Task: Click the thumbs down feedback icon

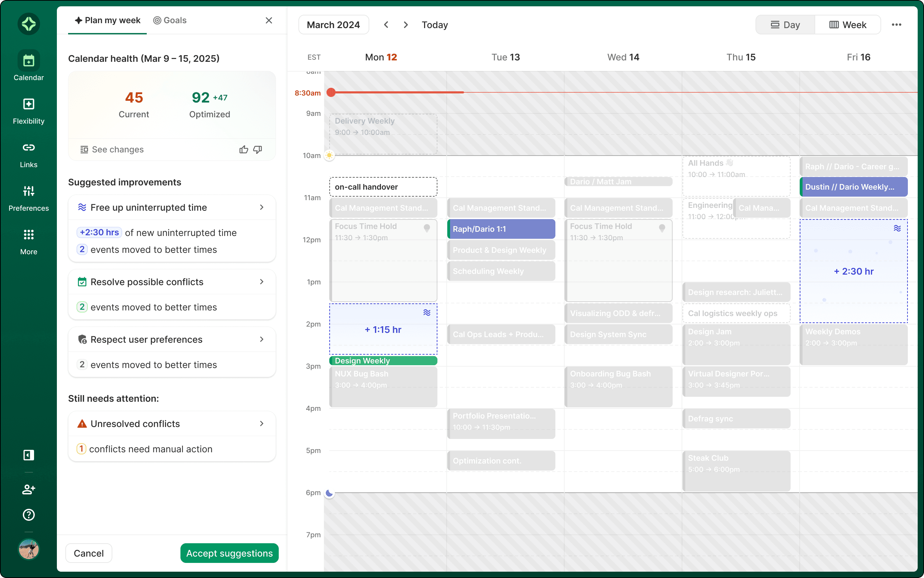Action: [x=258, y=150]
